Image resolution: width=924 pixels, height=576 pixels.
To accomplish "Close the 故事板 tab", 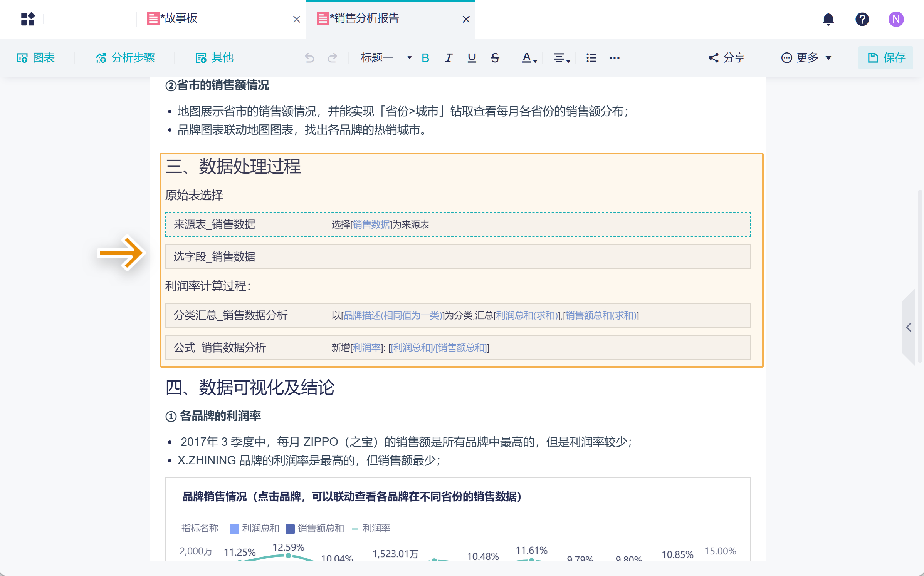I will click(296, 19).
